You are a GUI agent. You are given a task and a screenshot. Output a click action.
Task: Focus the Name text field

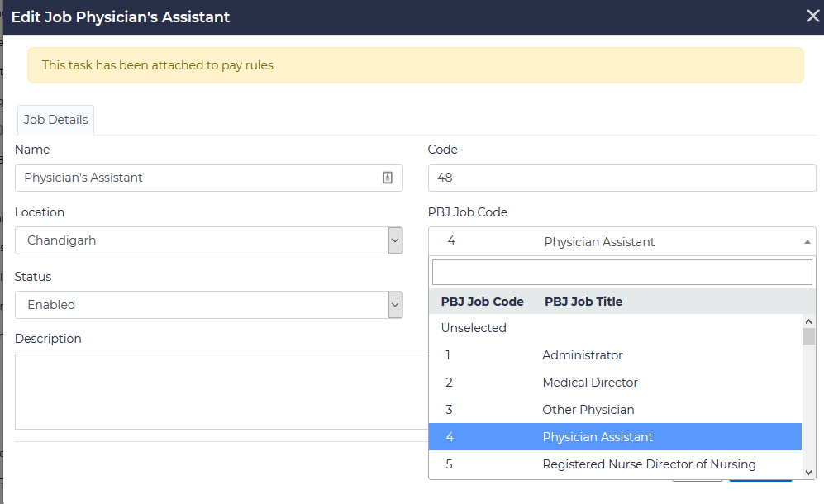click(x=198, y=178)
